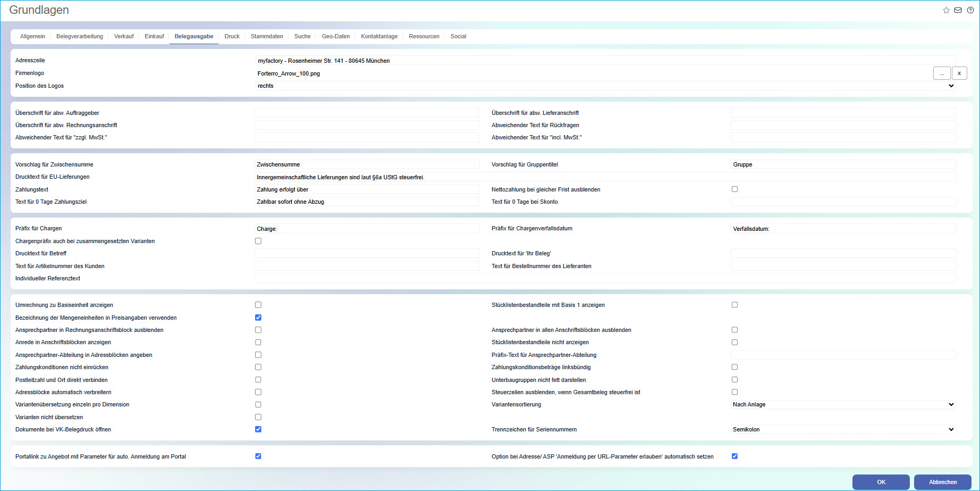Disable 'Bezeichnung der Mengeneinheiten in Preisangaben verwenden'
980x491 pixels.
pyautogui.click(x=258, y=317)
